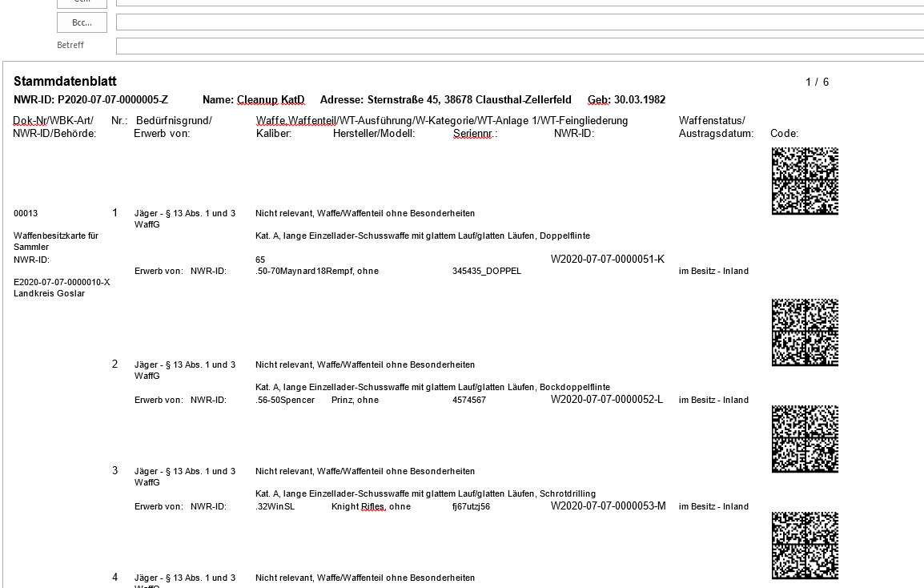The width and height of the screenshot is (924, 588).
Task: Click the underlined name Cleanup KatD
Action: coord(271,100)
